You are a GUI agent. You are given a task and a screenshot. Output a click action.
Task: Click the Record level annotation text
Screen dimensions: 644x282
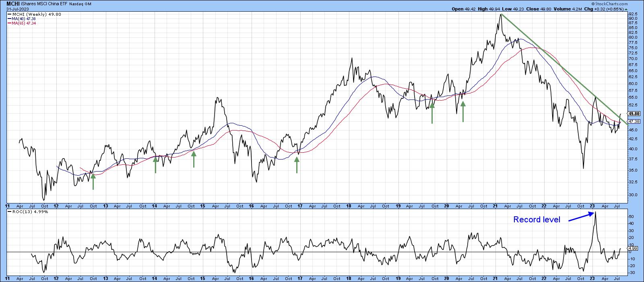537,220
